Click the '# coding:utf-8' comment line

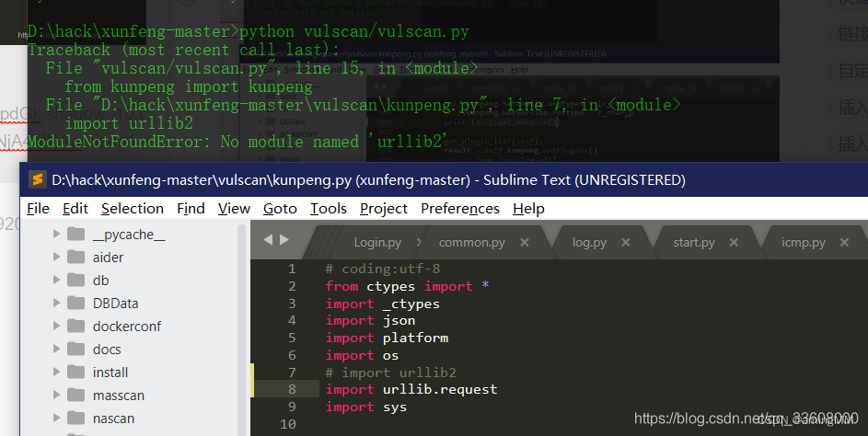tap(383, 269)
